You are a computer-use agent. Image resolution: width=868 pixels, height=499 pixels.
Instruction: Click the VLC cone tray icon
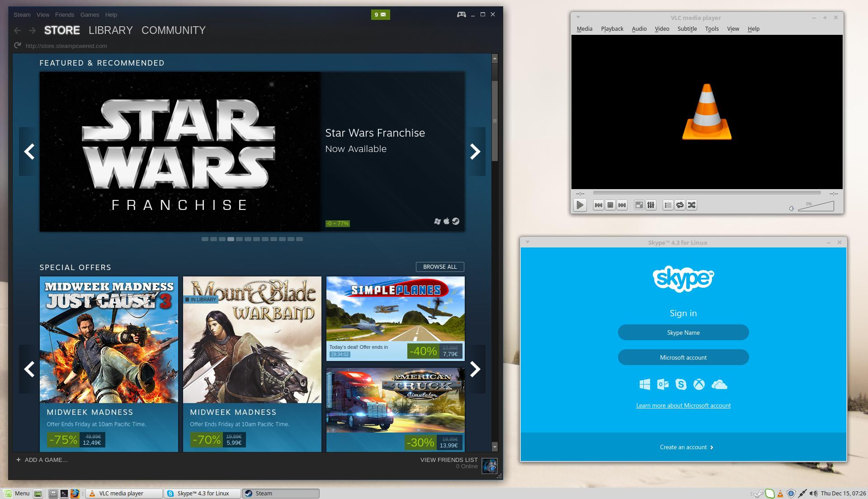780,494
